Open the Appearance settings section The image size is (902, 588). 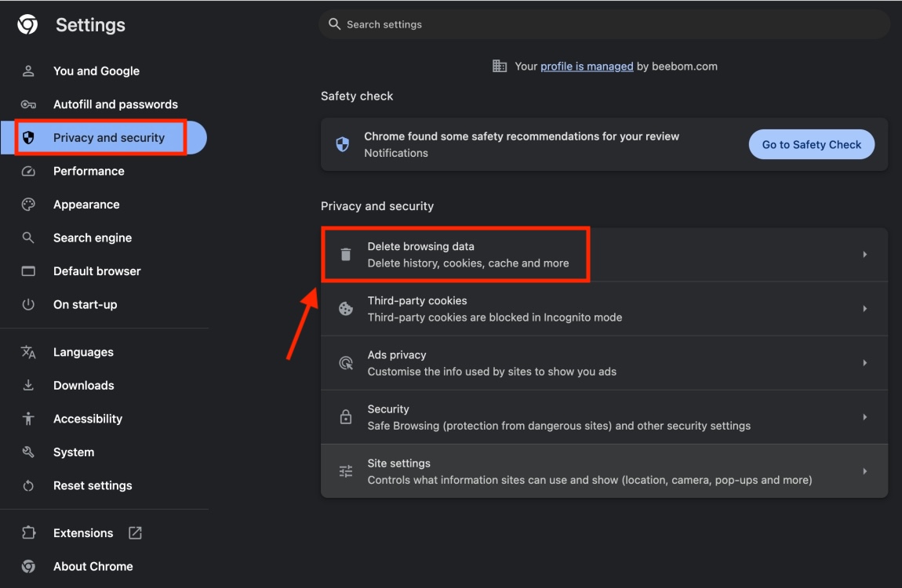tap(86, 204)
